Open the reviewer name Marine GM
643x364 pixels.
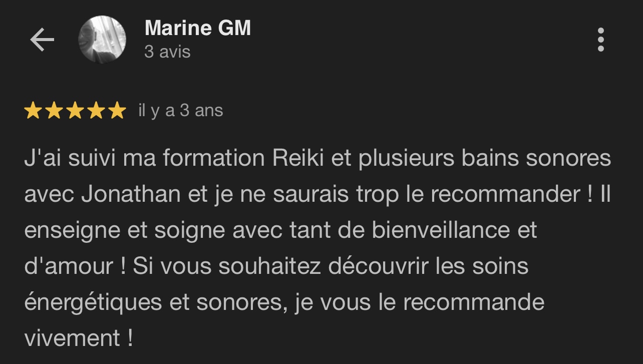tap(197, 28)
